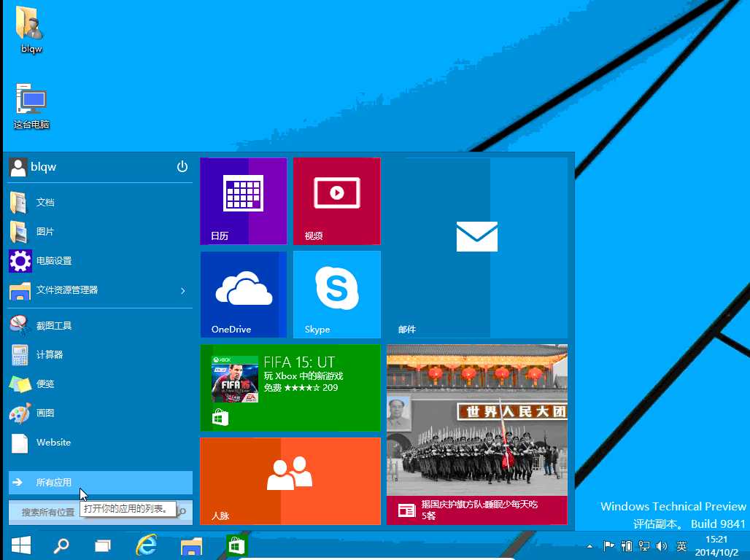Open File Explorer from the taskbar
The height and width of the screenshot is (560, 750).
pos(191,545)
